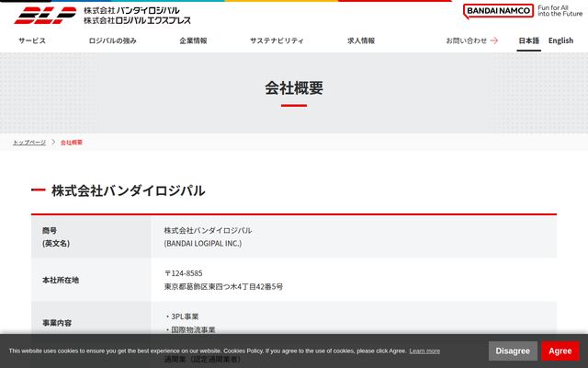Click the ・国際物流事業 list entry
The image size is (588, 368).
click(x=190, y=329)
